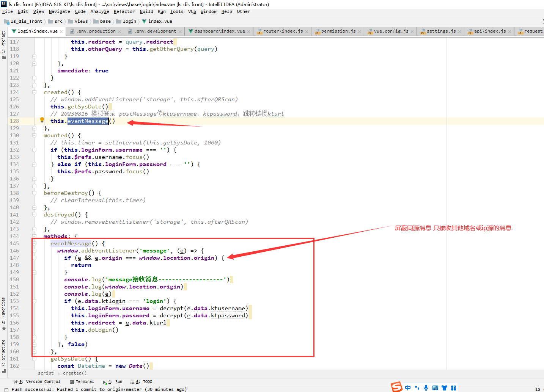Click the Sogou voice input microphone
This screenshot has height=392, width=544.
click(x=426, y=388)
